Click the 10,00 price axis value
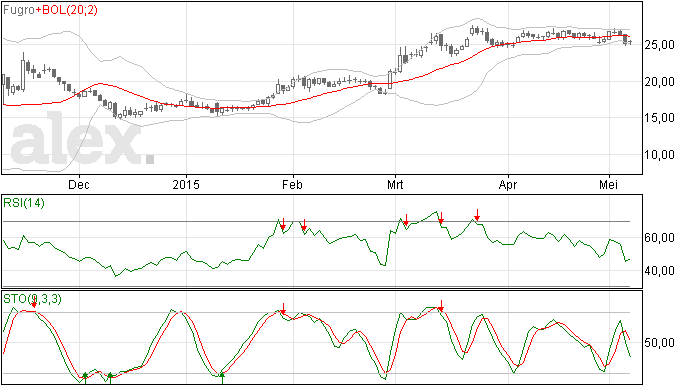Viewport: 690px width, 387px height. point(659,155)
